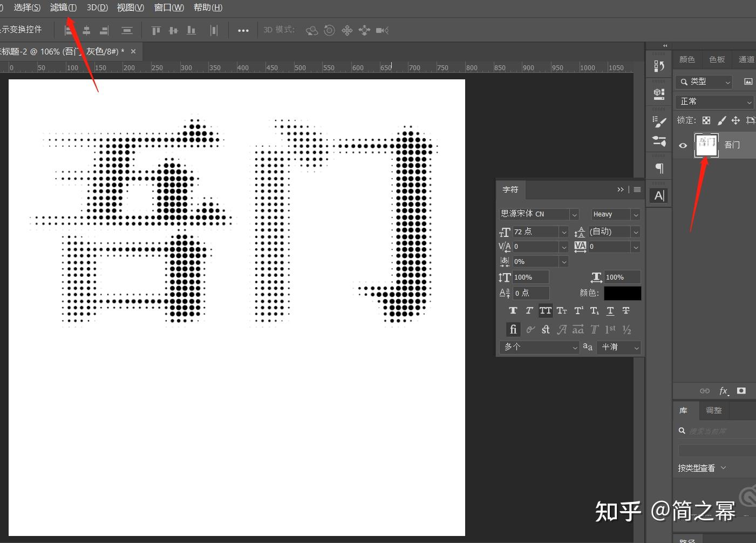Filter layers by pixel layer icon
Screen dimensions: 756x543
pyautogui.click(x=748, y=82)
